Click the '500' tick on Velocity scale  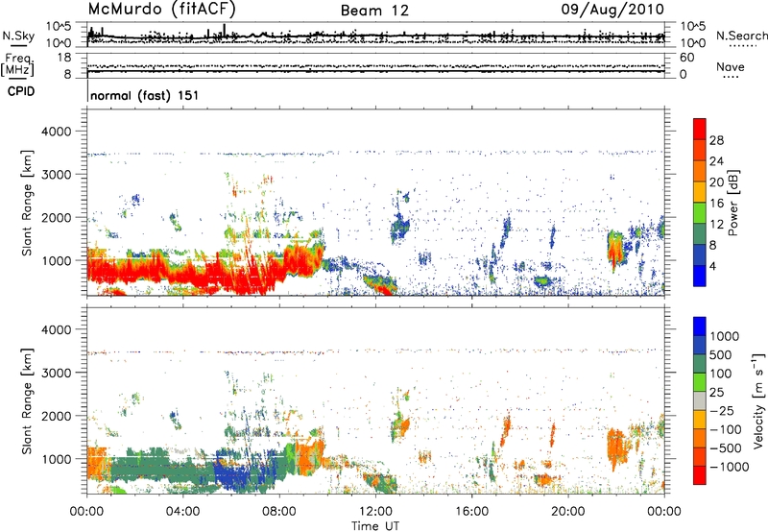click(721, 354)
